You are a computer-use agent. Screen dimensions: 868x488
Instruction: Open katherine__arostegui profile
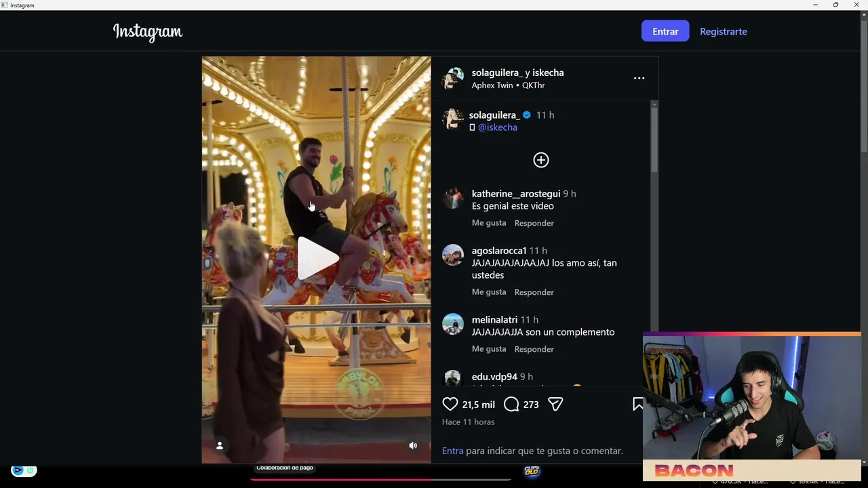[x=516, y=194]
